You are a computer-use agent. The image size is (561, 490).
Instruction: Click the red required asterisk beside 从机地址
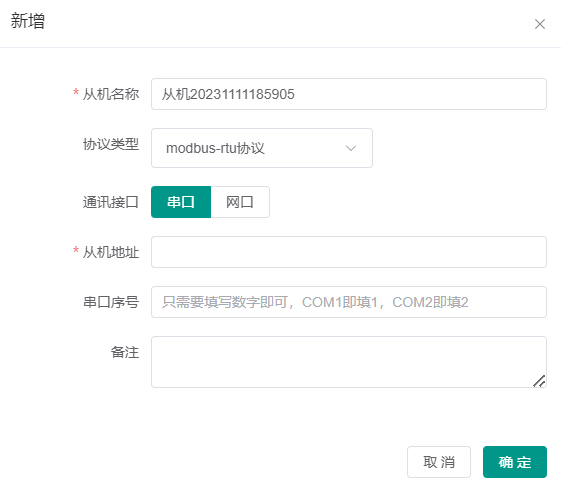(x=76, y=250)
